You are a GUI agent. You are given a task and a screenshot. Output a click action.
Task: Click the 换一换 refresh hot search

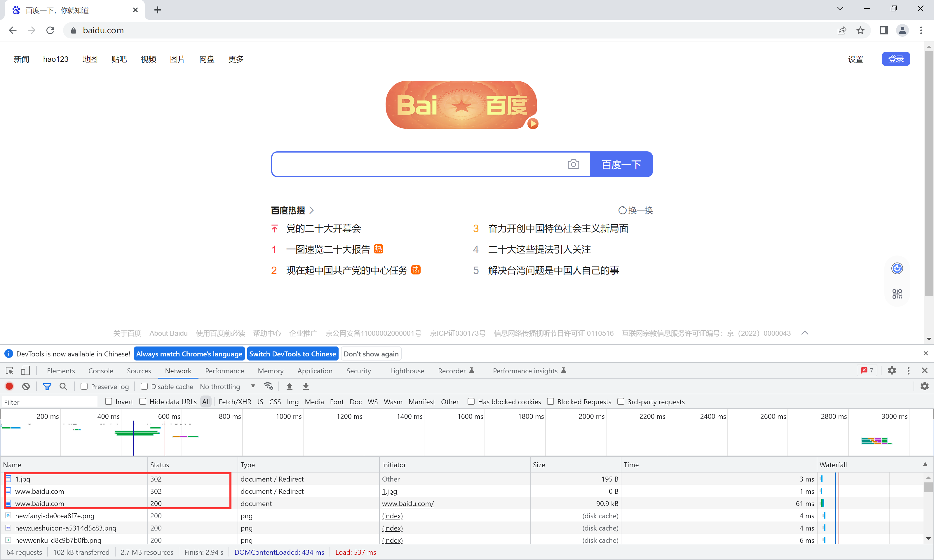pyautogui.click(x=635, y=210)
